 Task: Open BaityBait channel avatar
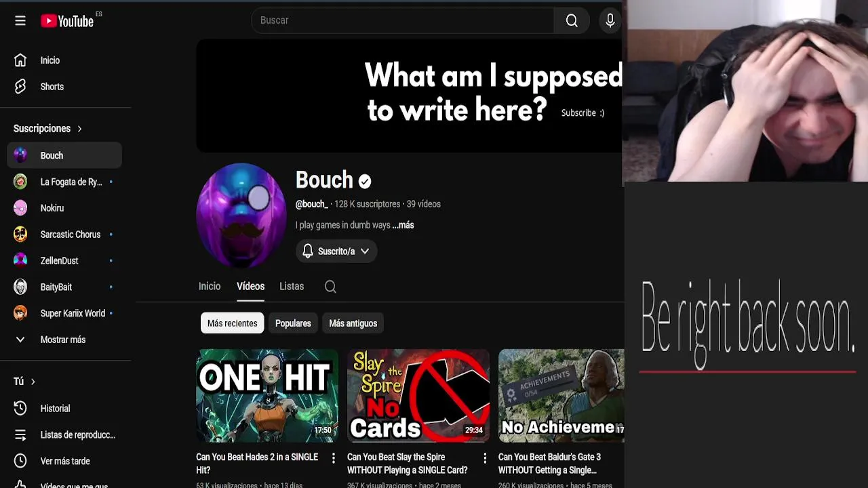point(20,287)
